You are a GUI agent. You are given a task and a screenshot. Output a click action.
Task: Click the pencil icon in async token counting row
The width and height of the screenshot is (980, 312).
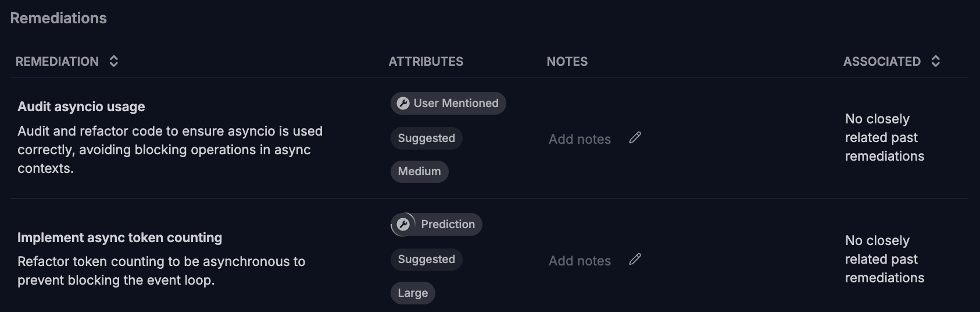click(x=635, y=260)
